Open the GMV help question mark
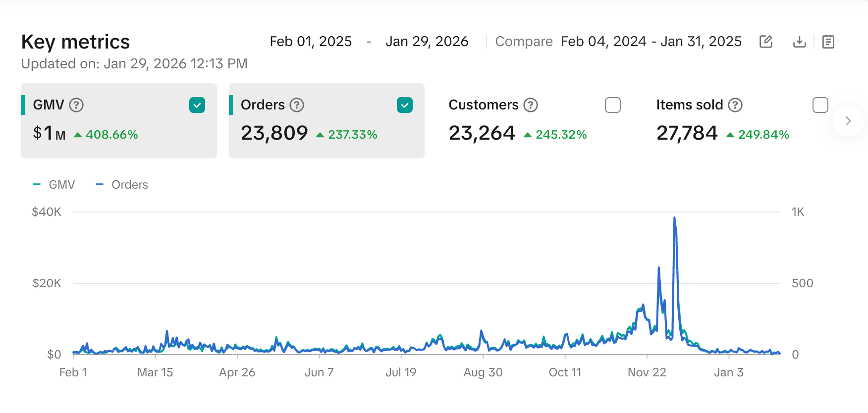This screenshot has height=413, width=868. click(76, 105)
